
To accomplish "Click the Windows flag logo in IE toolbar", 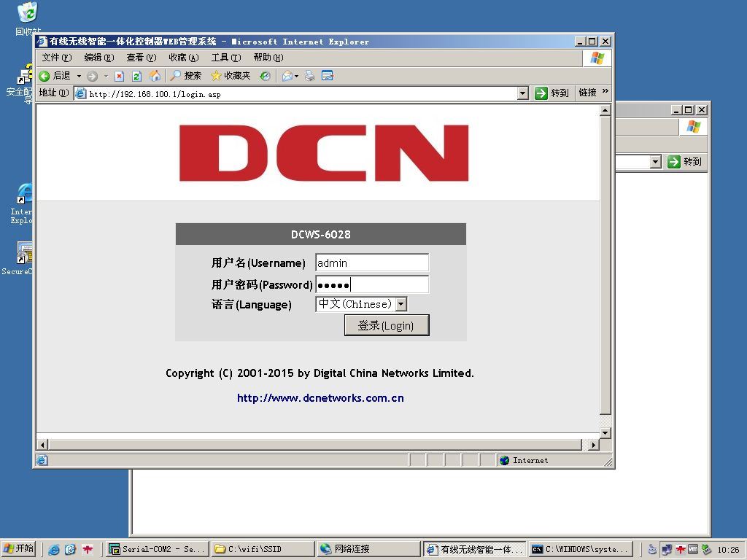I will point(597,58).
